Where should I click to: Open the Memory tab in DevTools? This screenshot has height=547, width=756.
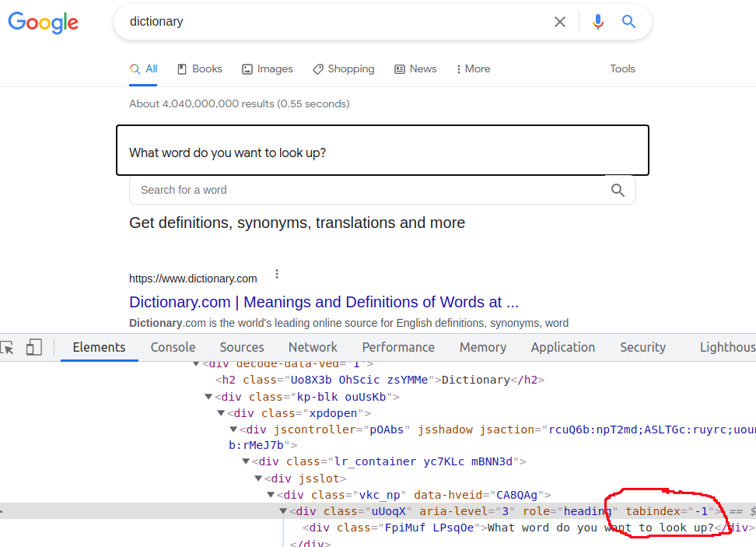click(x=483, y=347)
